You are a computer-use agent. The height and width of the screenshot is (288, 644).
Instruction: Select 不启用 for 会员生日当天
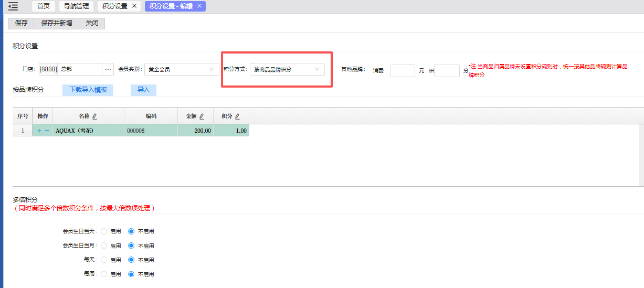tap(131, 231)
